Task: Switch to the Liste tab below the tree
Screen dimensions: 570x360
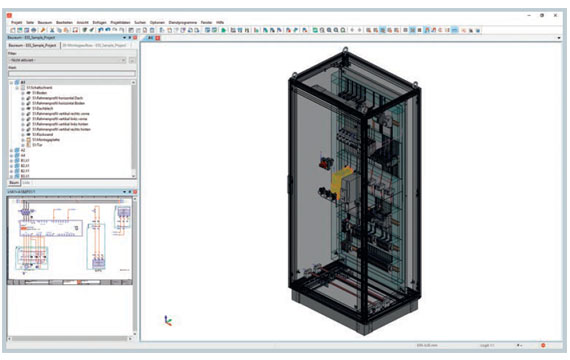Action: click(26, 183)
